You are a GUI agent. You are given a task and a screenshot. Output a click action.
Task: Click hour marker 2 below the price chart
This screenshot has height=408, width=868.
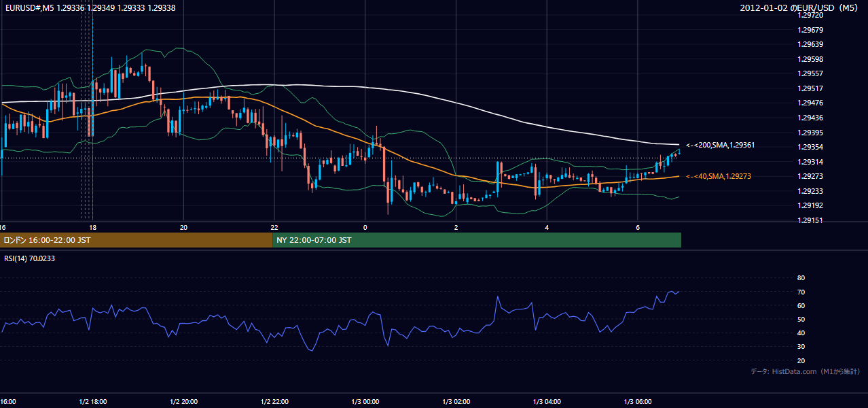click(x=456, y=227)
